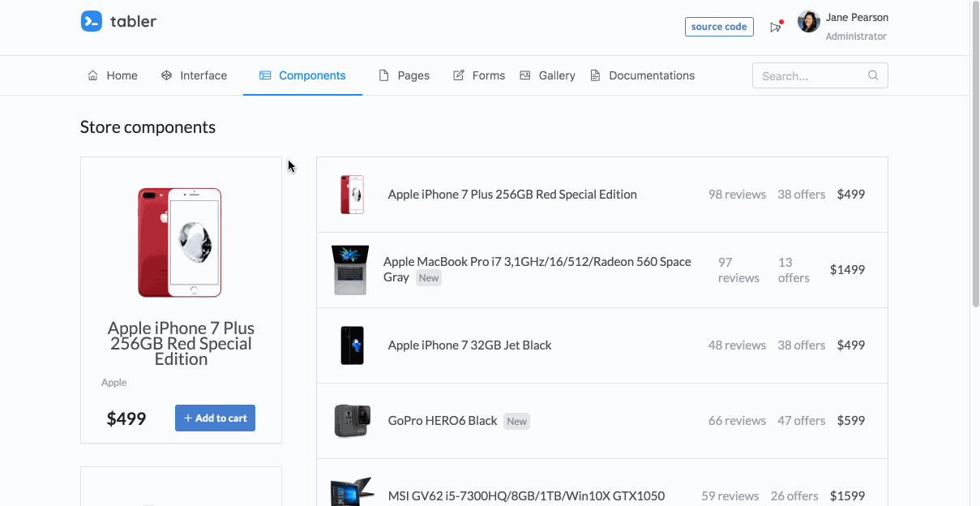Click 47 offers text
This screenshot has width=980, height=506.
[802, 421]
